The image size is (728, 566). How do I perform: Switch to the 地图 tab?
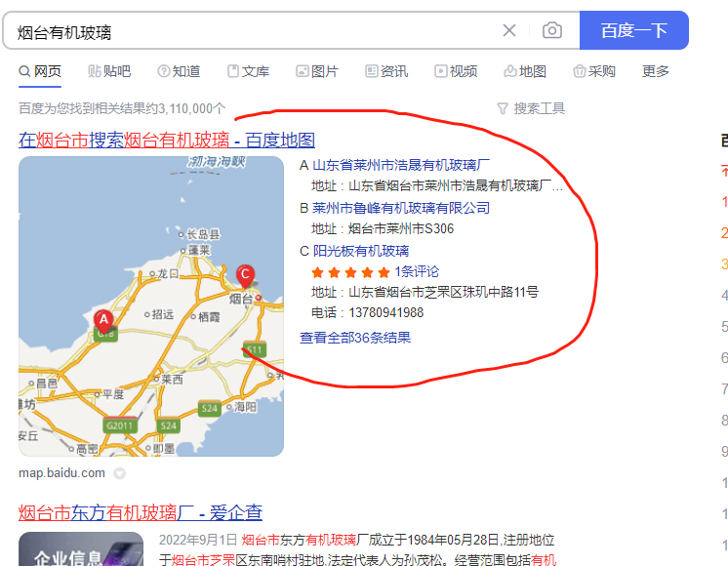(525, 71)
